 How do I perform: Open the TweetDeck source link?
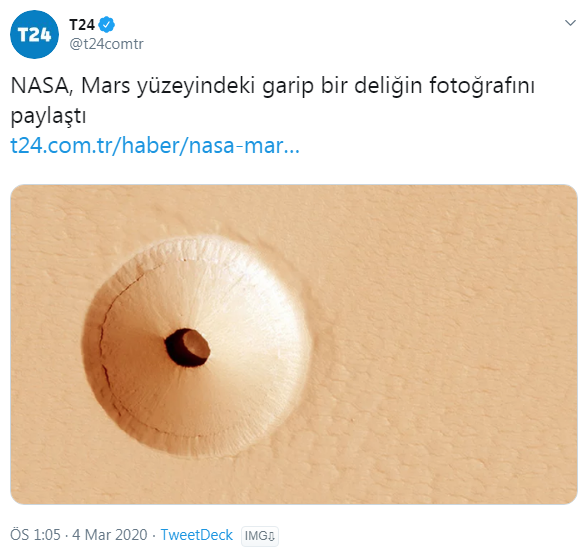tap(197, 535)
